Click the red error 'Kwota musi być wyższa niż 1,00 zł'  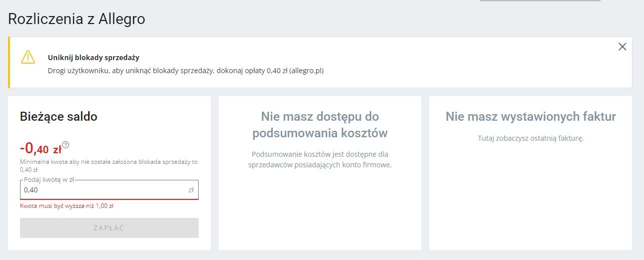pos(67,206)
